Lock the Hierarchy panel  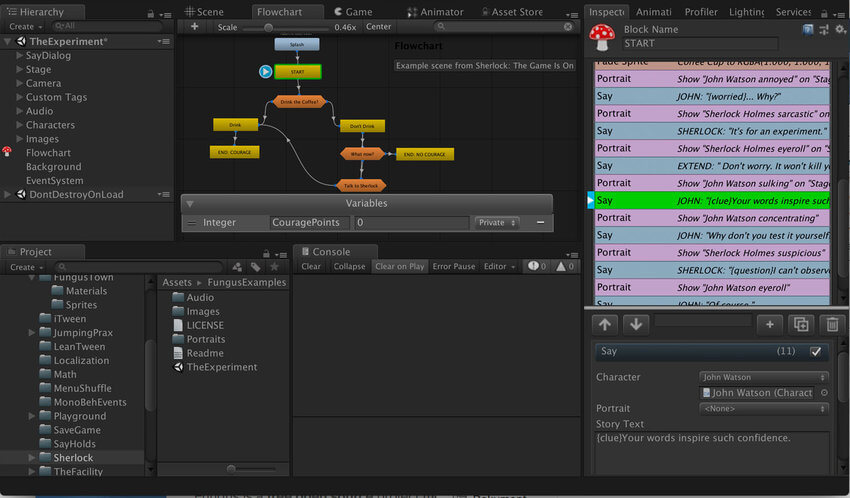click(x=150, y=14)
